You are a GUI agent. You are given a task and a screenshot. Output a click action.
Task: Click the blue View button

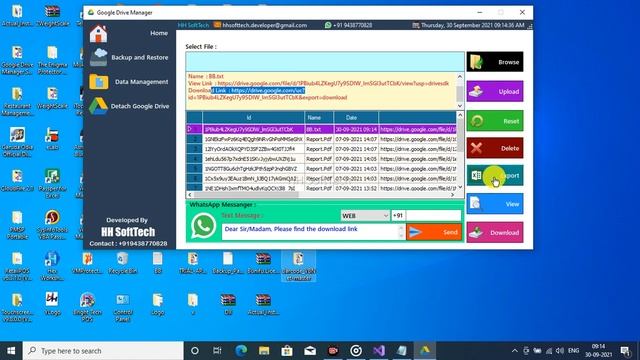pos(495,204)
